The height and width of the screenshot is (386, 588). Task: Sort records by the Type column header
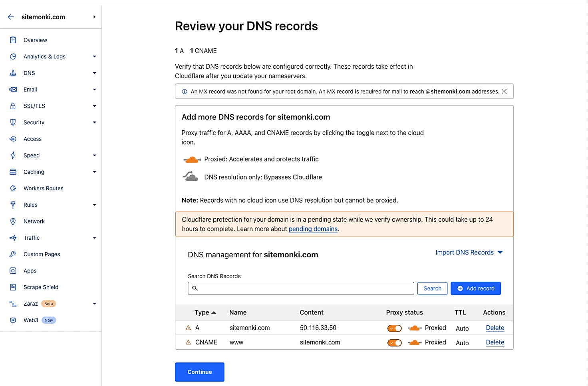pos(205,312)
